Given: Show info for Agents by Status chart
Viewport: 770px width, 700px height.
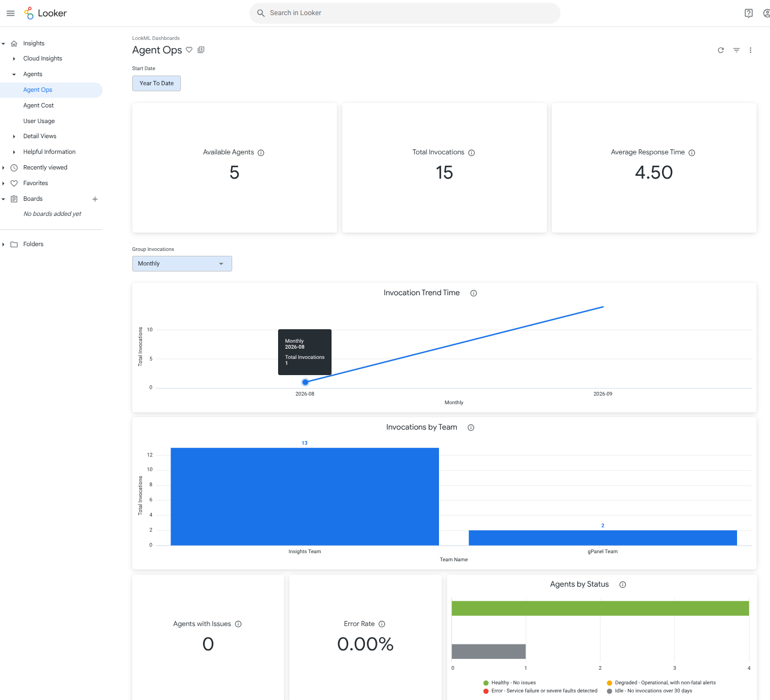Looking at the screenshot, I should (623, 585).
